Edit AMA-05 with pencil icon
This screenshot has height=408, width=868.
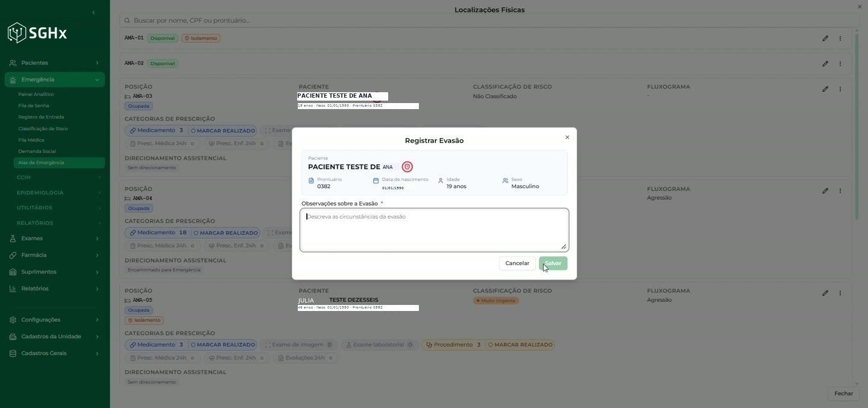tap(825, 293)
